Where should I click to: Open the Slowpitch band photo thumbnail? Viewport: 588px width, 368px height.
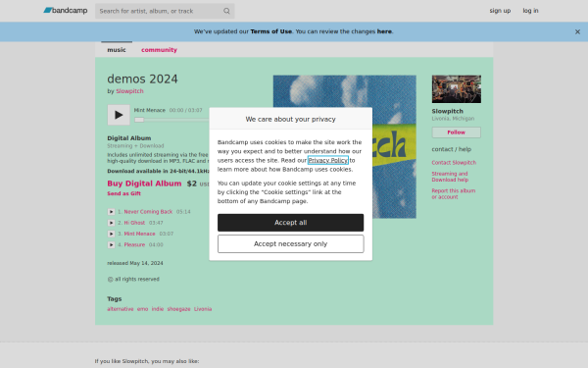(x=457, y=89)
